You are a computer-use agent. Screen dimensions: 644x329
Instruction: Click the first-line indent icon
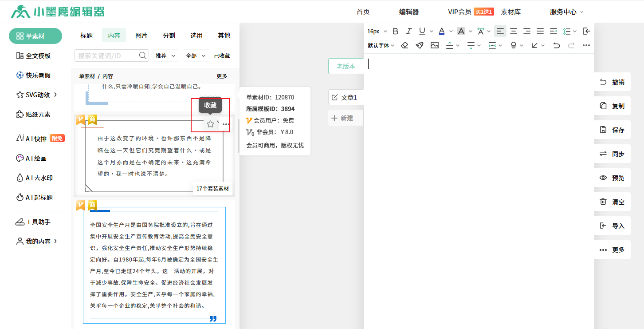click(554, 31)
